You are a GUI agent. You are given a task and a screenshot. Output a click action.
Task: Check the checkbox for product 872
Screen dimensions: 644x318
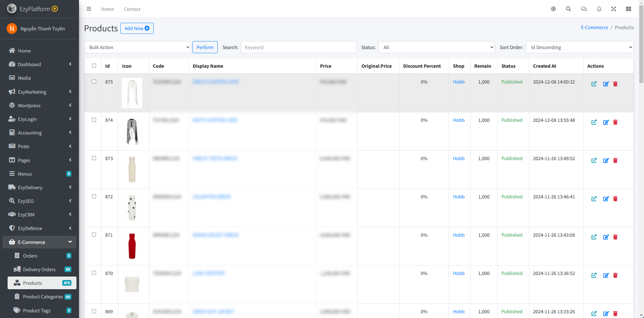(x=94, y=196)
